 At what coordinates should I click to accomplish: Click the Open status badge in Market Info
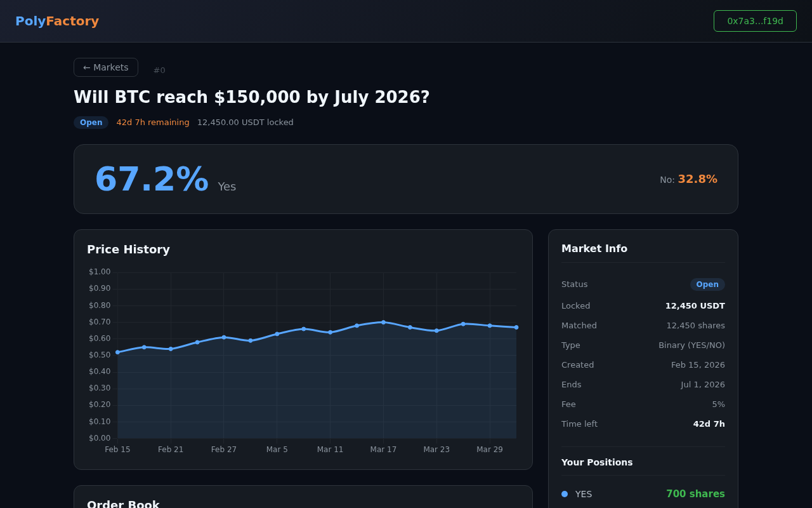tap(707, 284)
